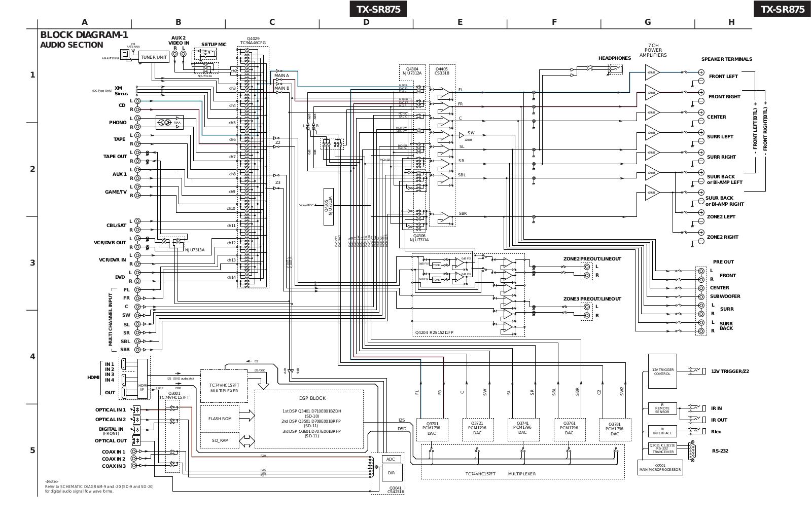Click the RIAA phono equalizer block
This screenshot has width=812, height=525.
point(169,123)
